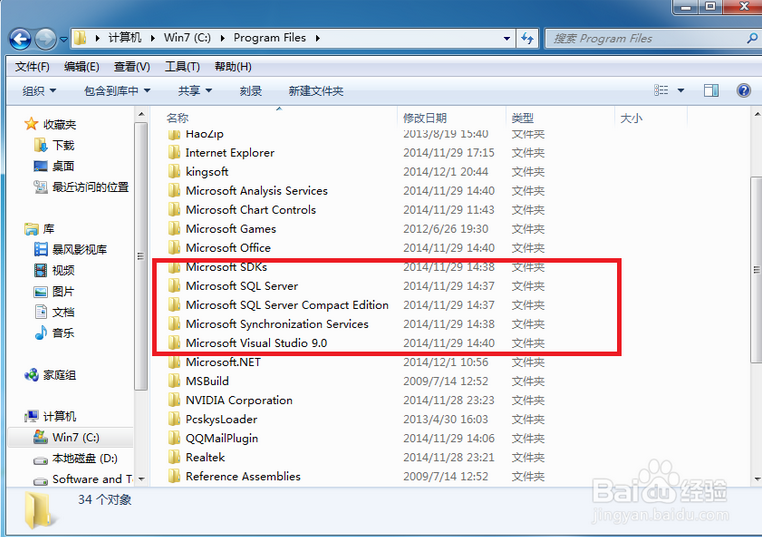Open the recent pages dropdown arrow
This screenshot has width=762, height=537.
[x=64, y=39]
